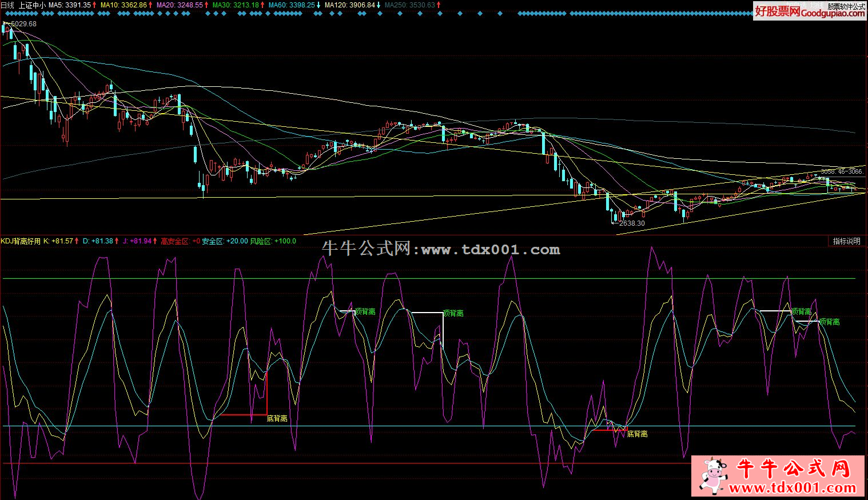
Task: Click the 2638.30 low price marker
Action: coord(632,223)
